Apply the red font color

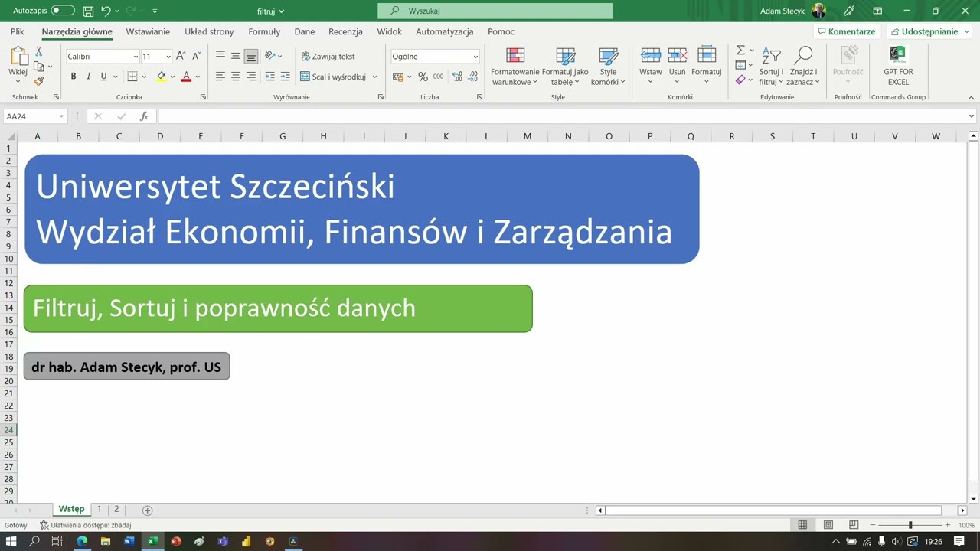tap(186, 77)
